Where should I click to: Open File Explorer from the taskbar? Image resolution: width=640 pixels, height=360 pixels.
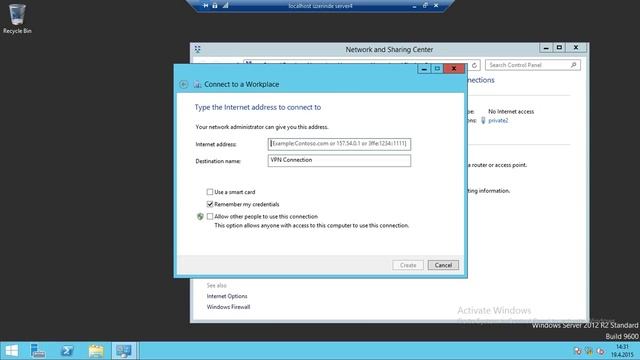[96, 351]
